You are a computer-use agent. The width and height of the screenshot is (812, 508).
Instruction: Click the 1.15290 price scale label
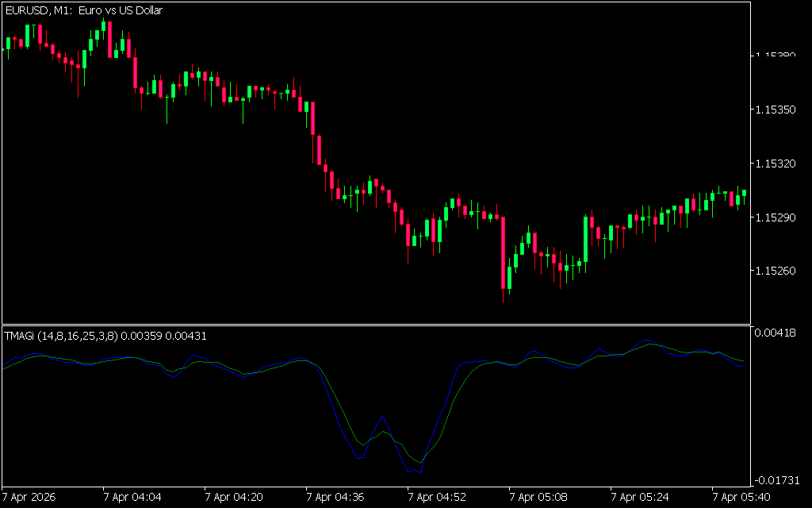pyautogui.click(x=774, y=217)
